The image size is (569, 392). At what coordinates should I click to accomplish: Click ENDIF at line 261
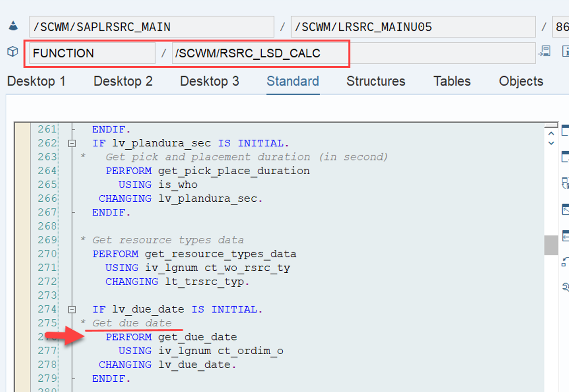point(111,130)
